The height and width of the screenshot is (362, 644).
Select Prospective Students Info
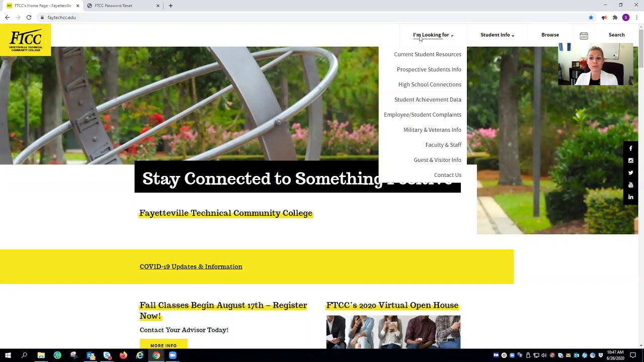(x=429, y=69)
